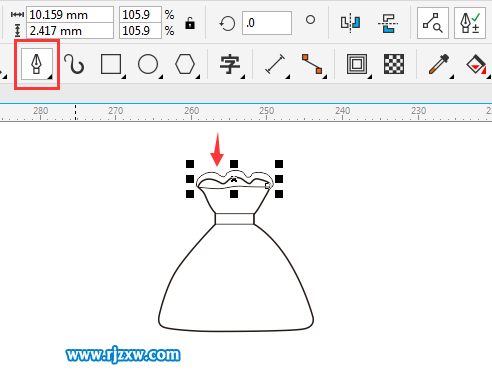492x392 pixels.
Task: Select the Contour tool
Action: [357, 64]
